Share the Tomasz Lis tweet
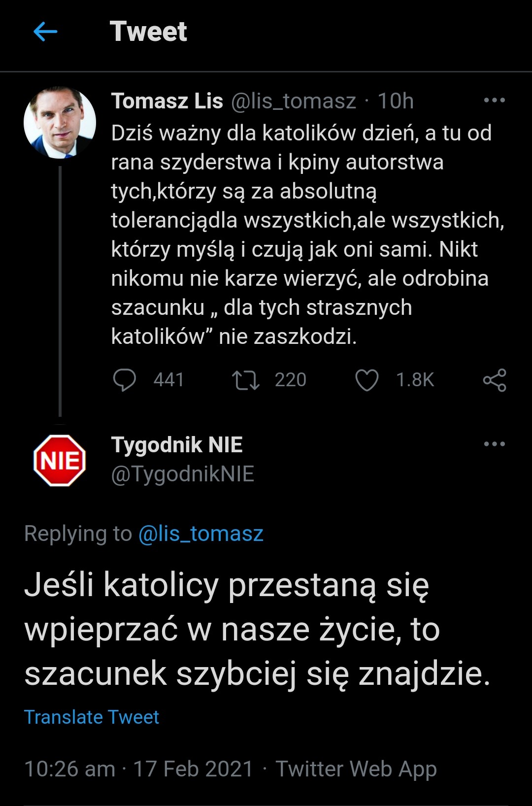Image resolution: width=532 pixels, height=806 pixels. coord(495,380)
